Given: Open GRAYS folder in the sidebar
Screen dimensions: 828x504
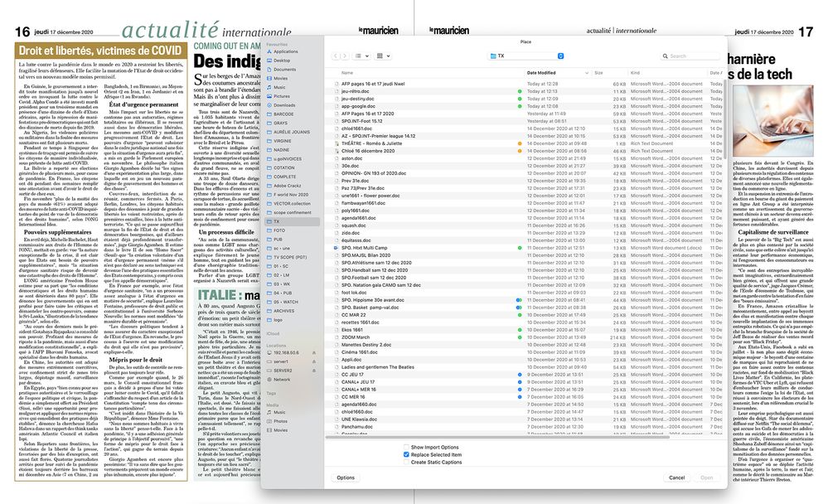Looking at the screenshot, I should point(280,124).
